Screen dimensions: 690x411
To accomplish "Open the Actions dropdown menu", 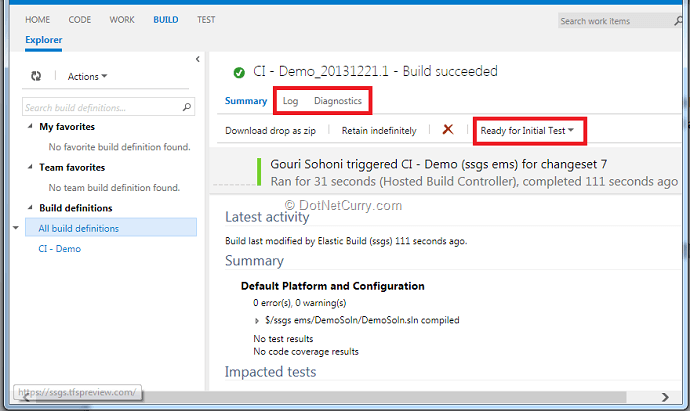I will (x=87, y=76).
